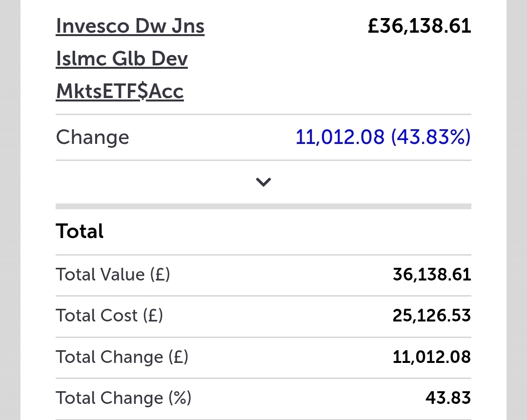The width and height of the screenshot is (527, 420).
Task: Select the black total change amount 11,012.08
Action: (432, 357)
